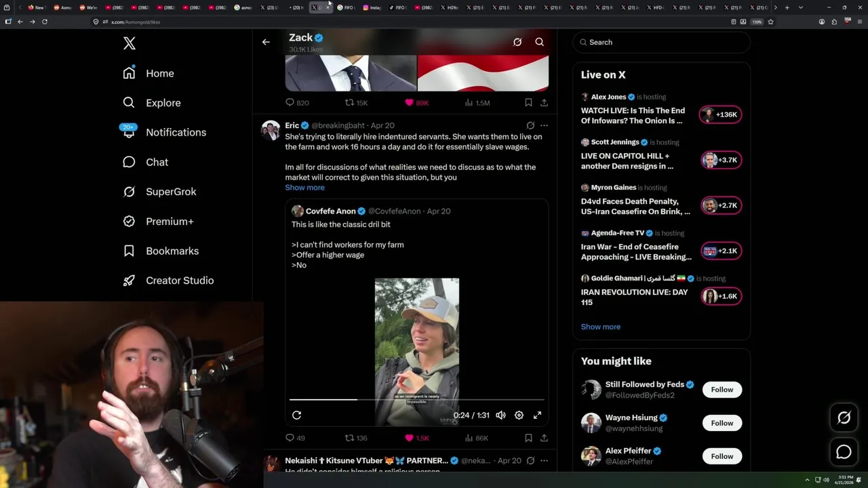Click the browser reload button
The image size is (868, 488).
click(x=45, y=22)
